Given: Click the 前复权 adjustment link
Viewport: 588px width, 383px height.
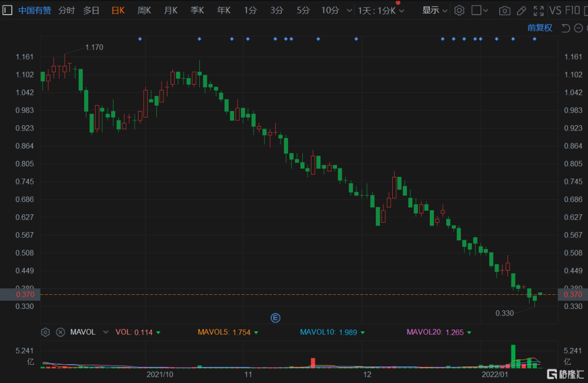Looking at the screenshot, I should click(540, 28).
